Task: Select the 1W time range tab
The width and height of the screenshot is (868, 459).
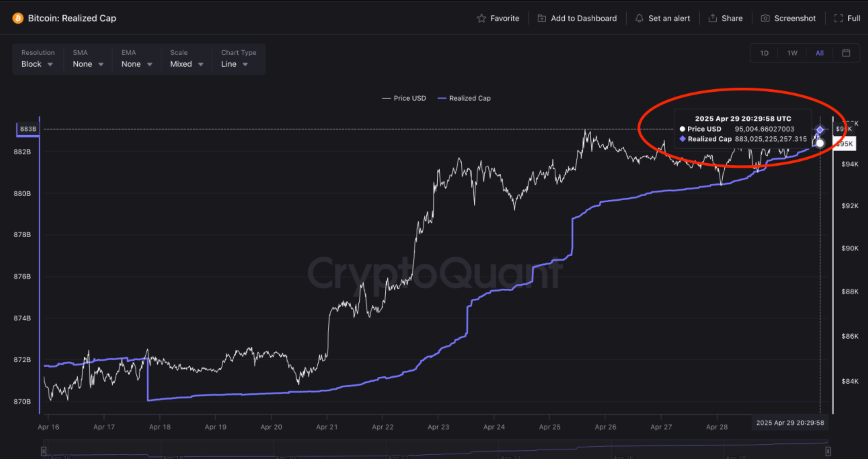Action: pos(792,53)
